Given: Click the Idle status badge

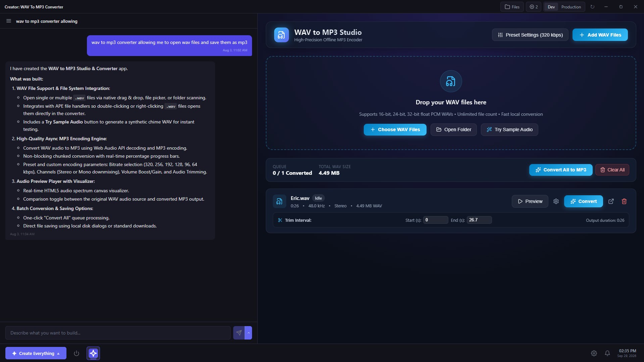Looking at the screenshot, I should [x=318, y=198].
